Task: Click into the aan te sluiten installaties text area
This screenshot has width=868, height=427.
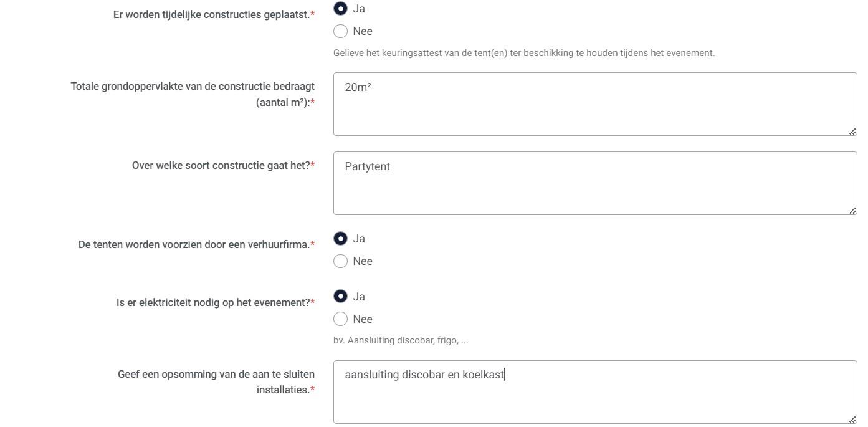Action: 594,392
